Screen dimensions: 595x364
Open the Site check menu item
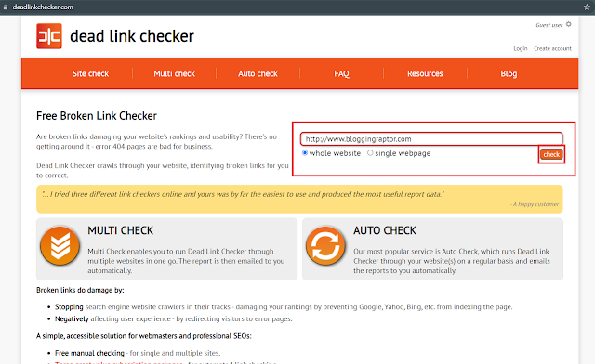(90, 73)
